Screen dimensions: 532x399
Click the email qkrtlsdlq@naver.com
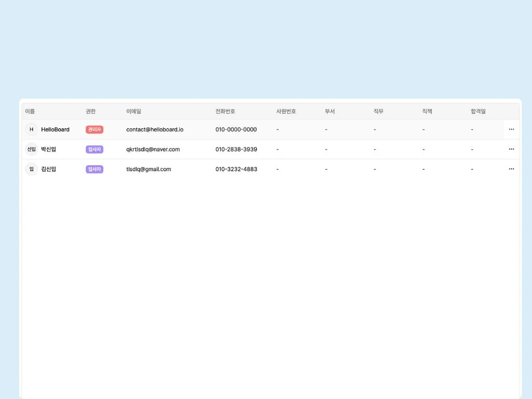pos(153,149)
